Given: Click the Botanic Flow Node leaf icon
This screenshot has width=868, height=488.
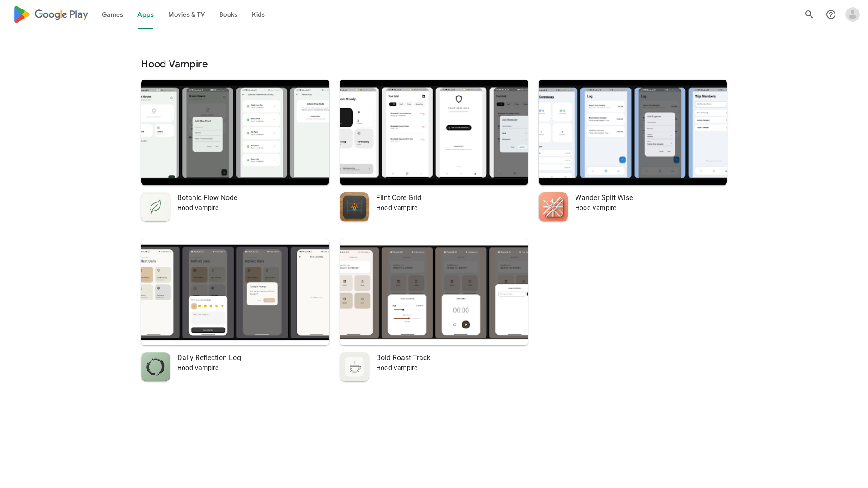Looking at the screenshot, I should coord(156,207).
